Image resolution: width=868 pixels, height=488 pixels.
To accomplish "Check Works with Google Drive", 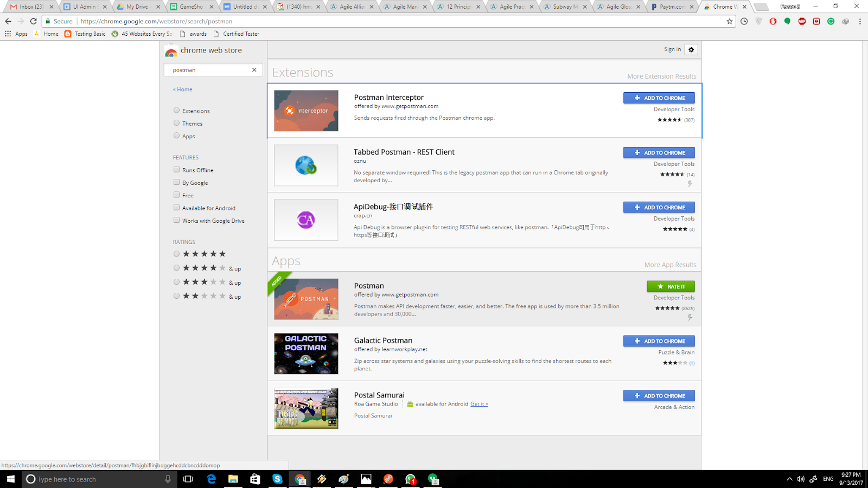I will [176, 220].
